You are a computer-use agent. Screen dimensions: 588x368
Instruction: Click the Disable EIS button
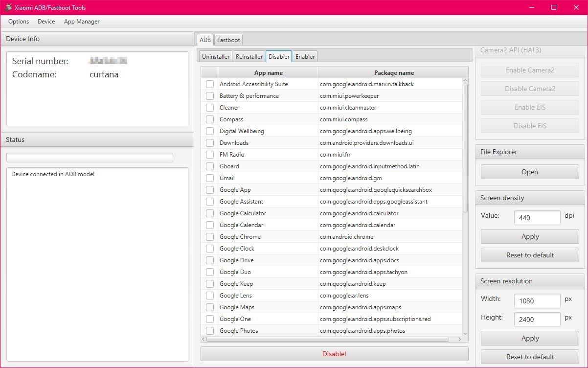[530, 126]
